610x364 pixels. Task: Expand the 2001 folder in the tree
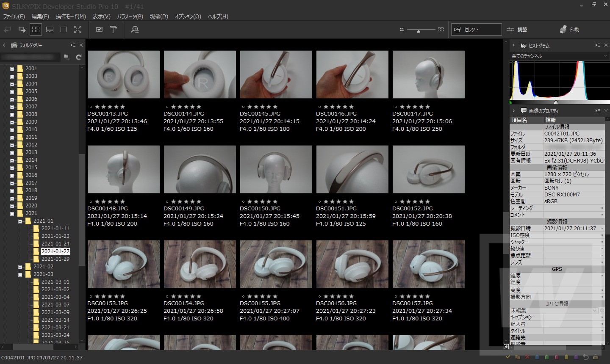point(12,69)
